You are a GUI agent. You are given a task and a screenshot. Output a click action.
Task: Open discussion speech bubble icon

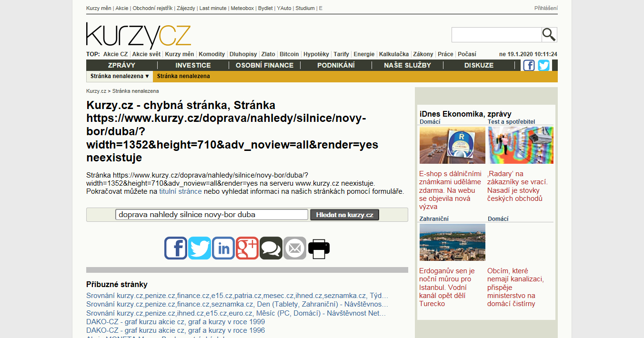(x=271, y=248)
